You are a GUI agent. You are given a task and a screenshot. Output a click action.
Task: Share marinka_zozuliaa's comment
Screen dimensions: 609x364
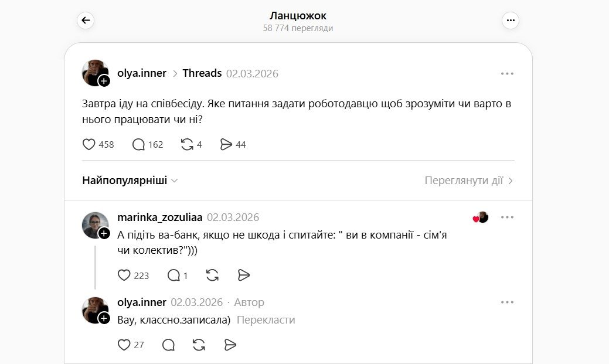click(244, 275)
